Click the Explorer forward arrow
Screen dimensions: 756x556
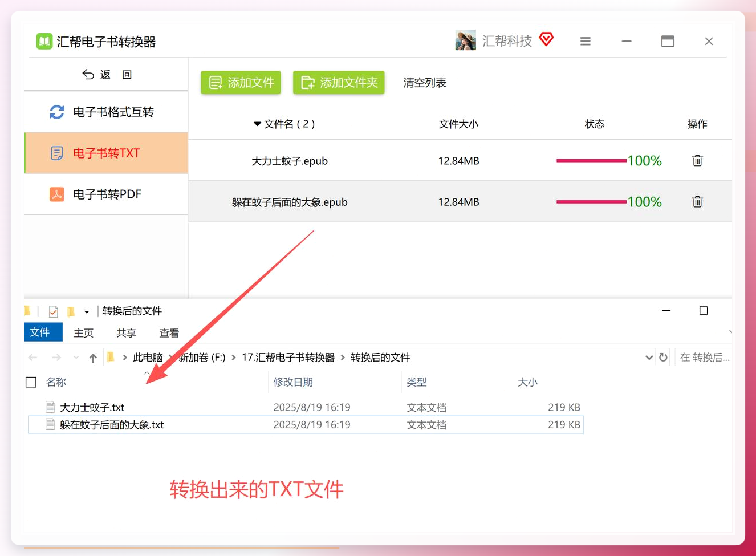point(56,358)
